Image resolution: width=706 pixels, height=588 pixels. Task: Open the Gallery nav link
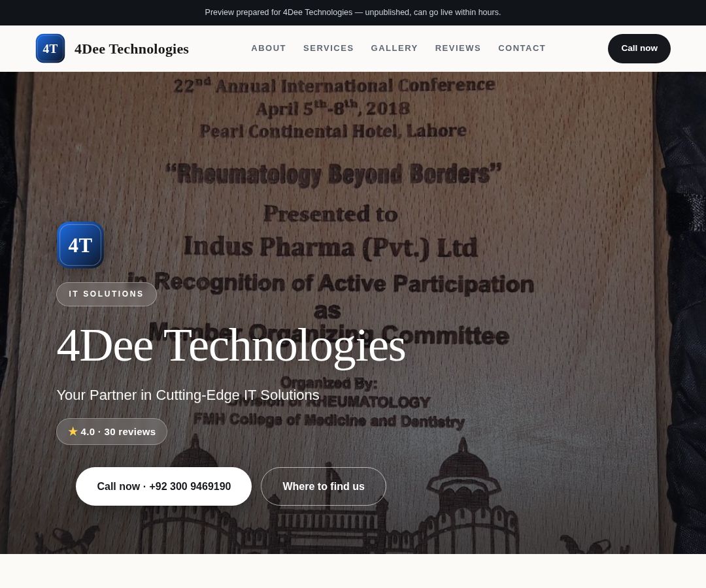[394, 48]
